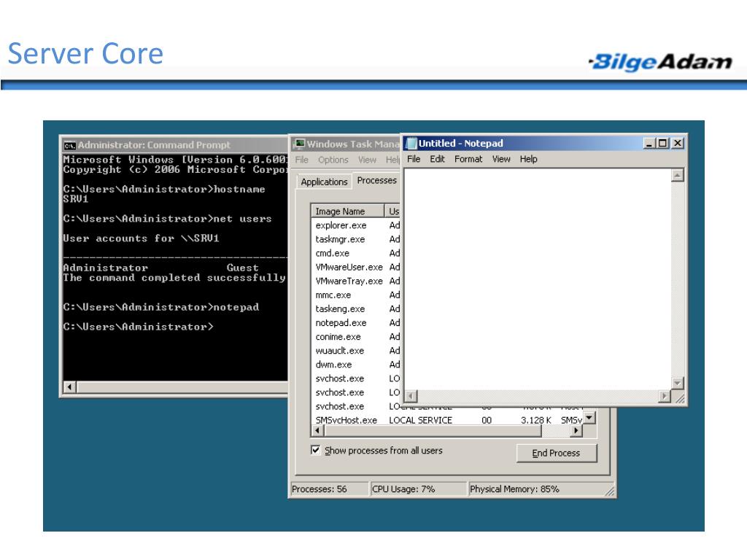This screenshot has width=747, height=560.
Task: Select taskeng.exe in the process list
Action: coord(340,309)
